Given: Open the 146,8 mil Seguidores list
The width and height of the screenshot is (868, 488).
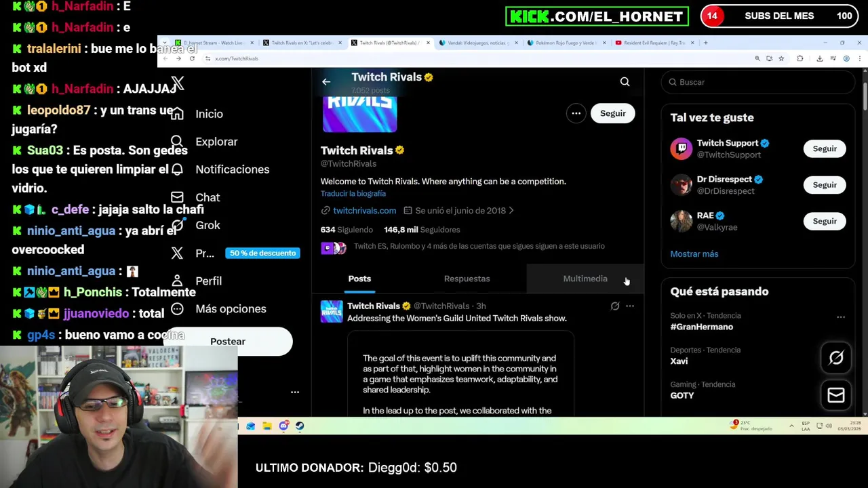Looking at the screenshot, I should 422,230.
